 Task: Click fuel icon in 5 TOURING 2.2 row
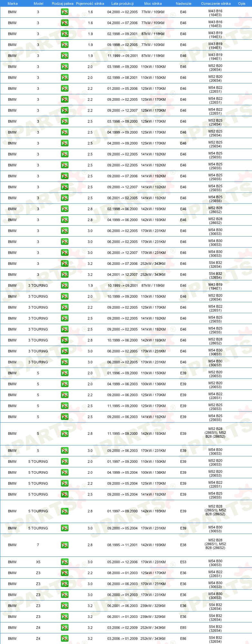[64, 483]
